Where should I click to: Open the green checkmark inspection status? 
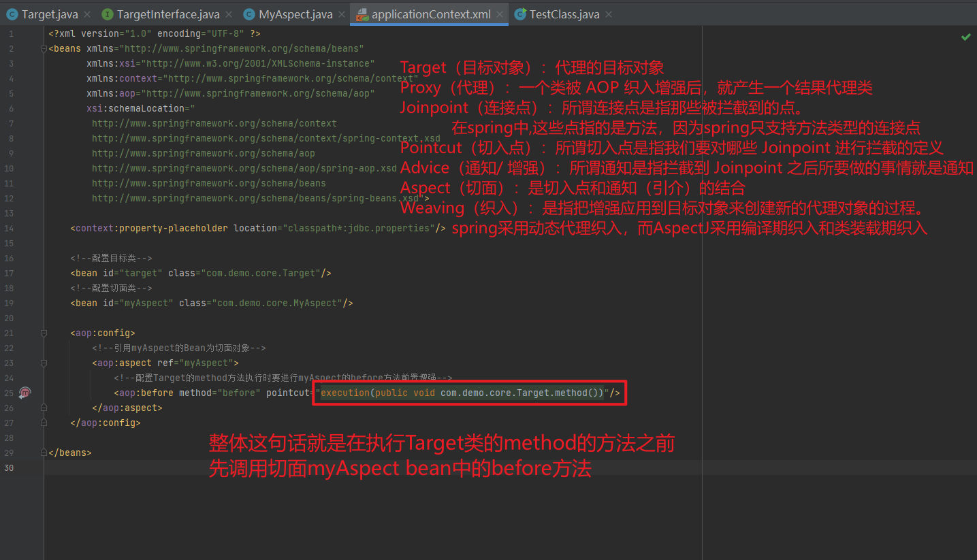965,37
